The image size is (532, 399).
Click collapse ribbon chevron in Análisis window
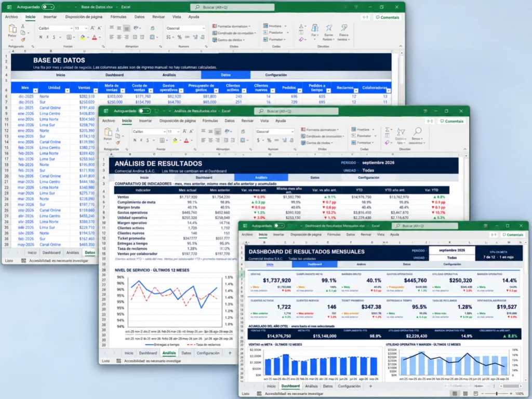point(465,149)
